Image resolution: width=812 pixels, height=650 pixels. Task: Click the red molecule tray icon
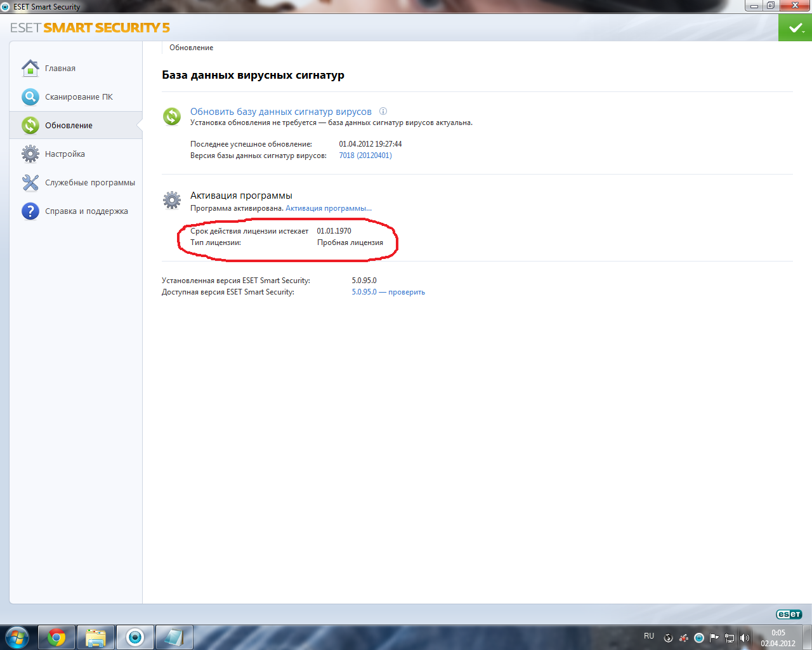pyautogui.click(x=684, y=638)
